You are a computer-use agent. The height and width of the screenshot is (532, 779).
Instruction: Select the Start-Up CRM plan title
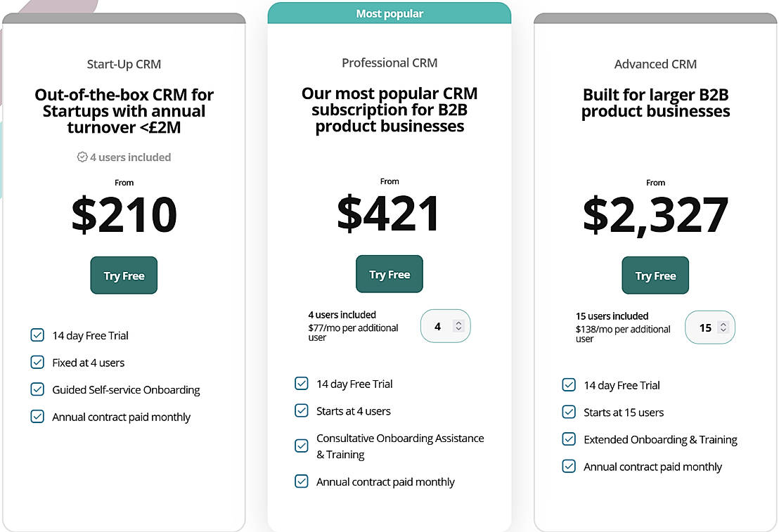(x=124, y=64)
